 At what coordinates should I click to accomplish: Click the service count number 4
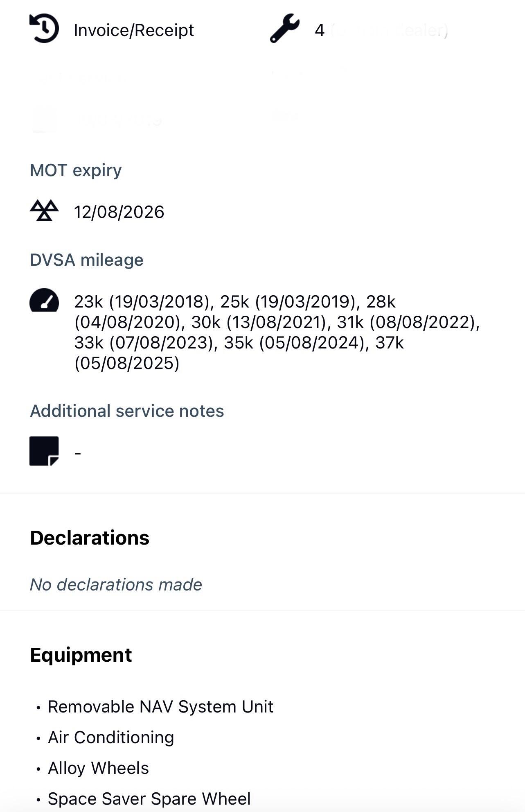click(320, 30)
